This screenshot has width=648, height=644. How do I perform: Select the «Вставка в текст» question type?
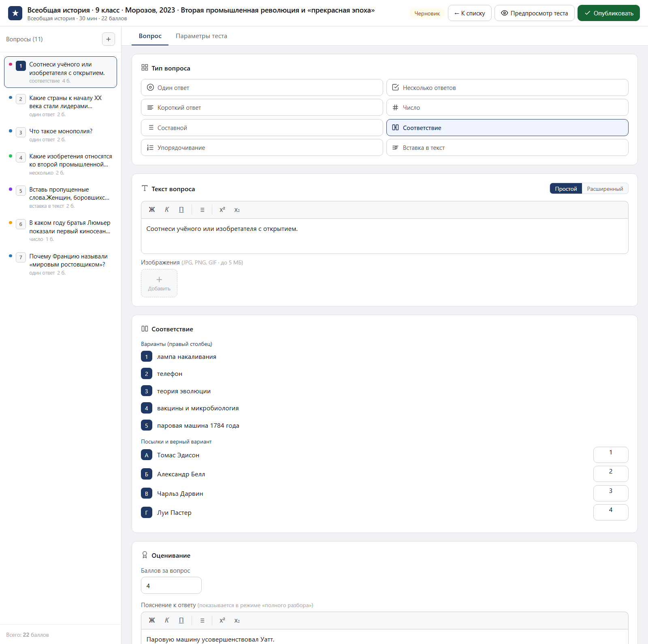pos(507,148)
